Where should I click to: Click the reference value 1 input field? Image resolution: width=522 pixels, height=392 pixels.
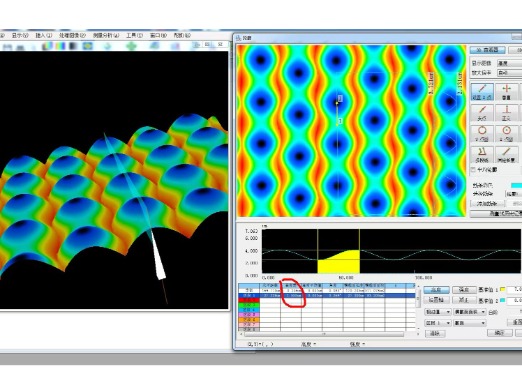point(515,289)
